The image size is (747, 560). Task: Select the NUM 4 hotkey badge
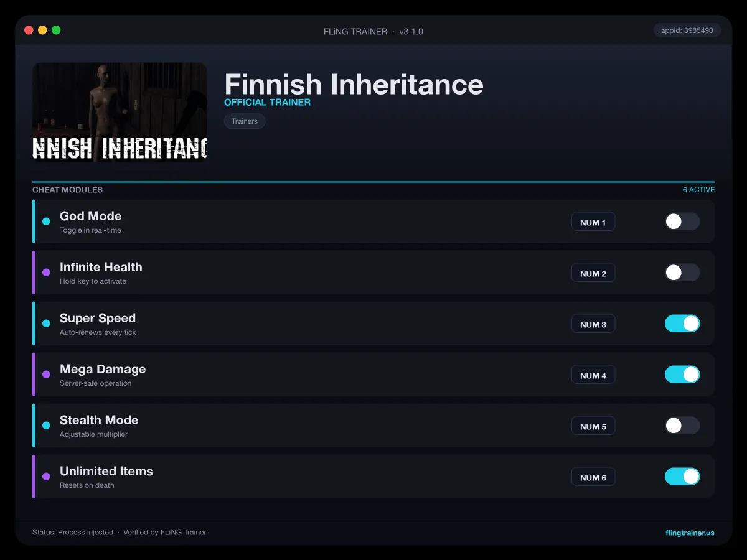tap(593, 375)
